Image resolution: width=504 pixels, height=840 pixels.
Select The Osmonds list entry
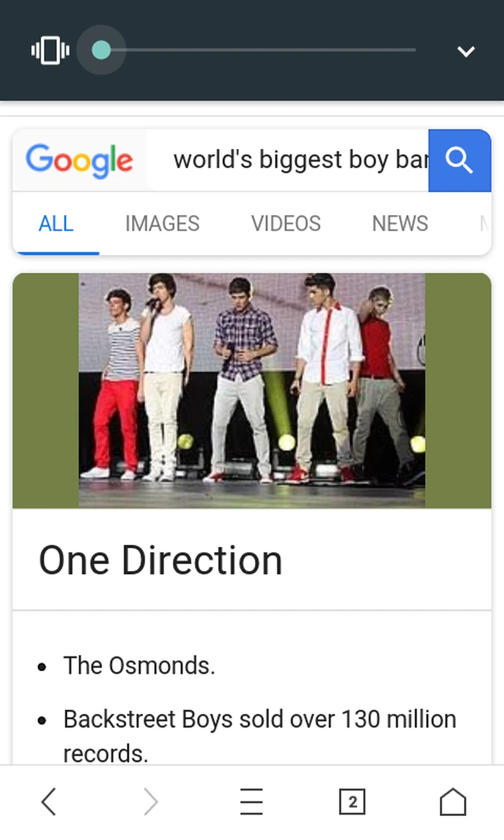(139, 666)
